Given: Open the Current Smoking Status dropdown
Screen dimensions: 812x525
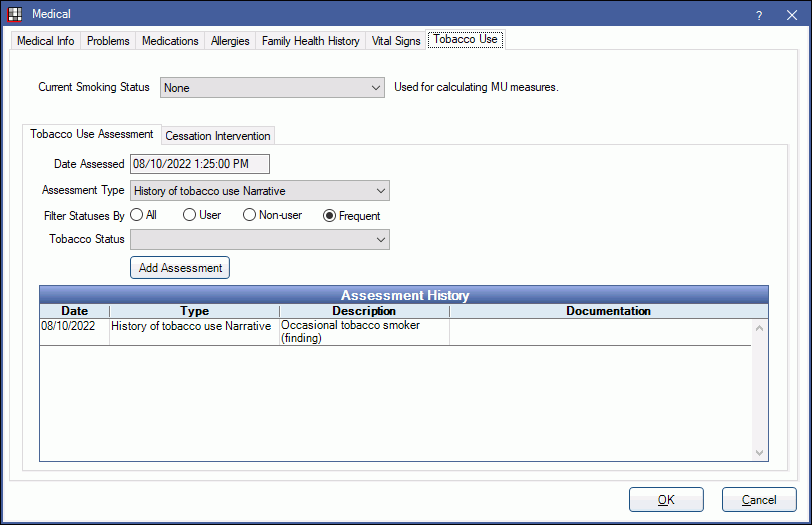Looking at the screenshot, I should click(271, 88).
